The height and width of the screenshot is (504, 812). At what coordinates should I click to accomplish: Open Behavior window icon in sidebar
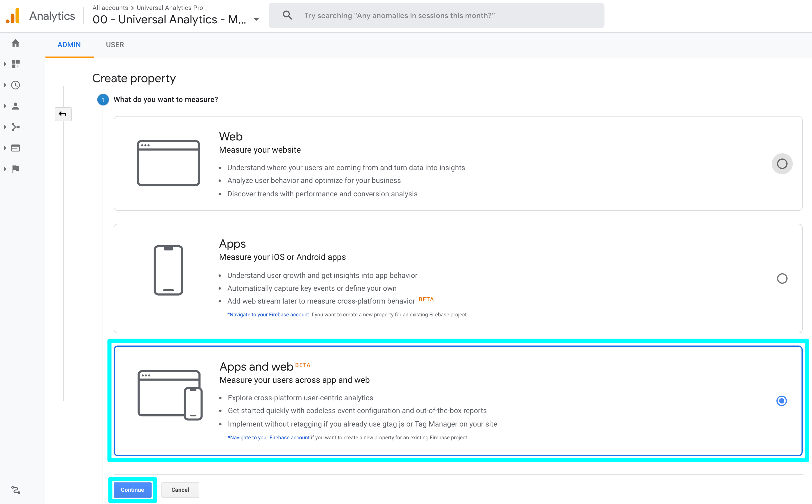pyautogui.click(x=15, y=148)
